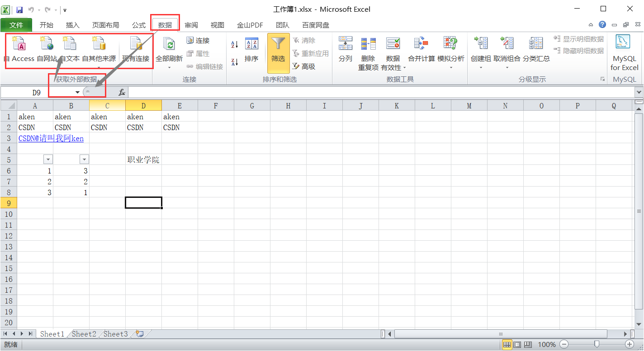Screen dimensions: 644x351
Task: Open the Sort (排序) dialog
Action: (x=251, y=50)
